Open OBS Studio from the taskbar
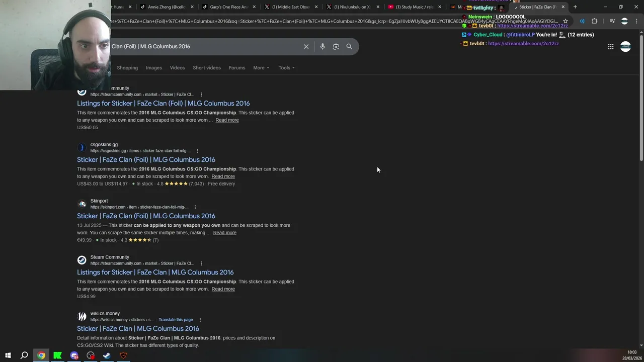The height and width of the screenshot is (362, 644). coord(91,355)
